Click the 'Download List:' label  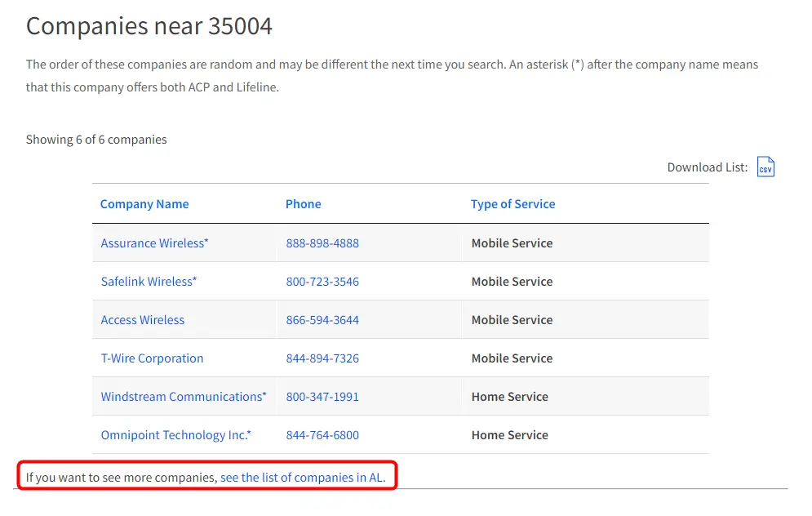point(708,167)
